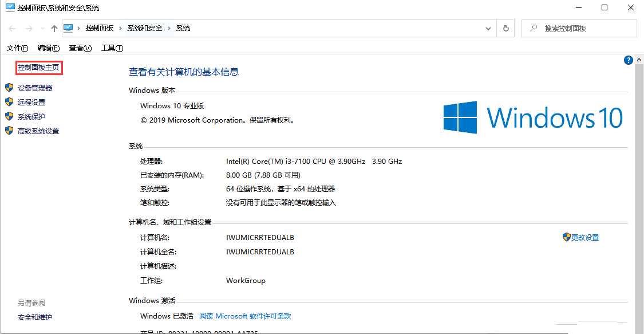This screenshot has height=334, width=644.
Task: Click the forward navigation arrow
Action: point(29,28)
